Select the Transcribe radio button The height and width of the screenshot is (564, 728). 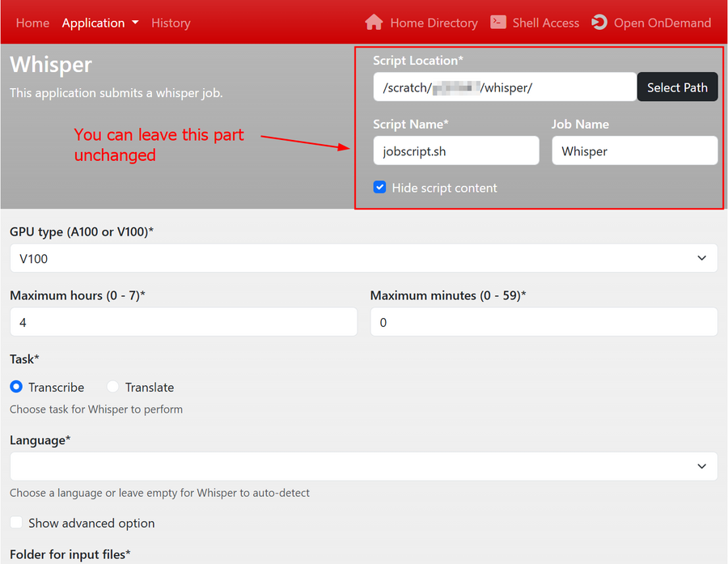coord(16,387)
